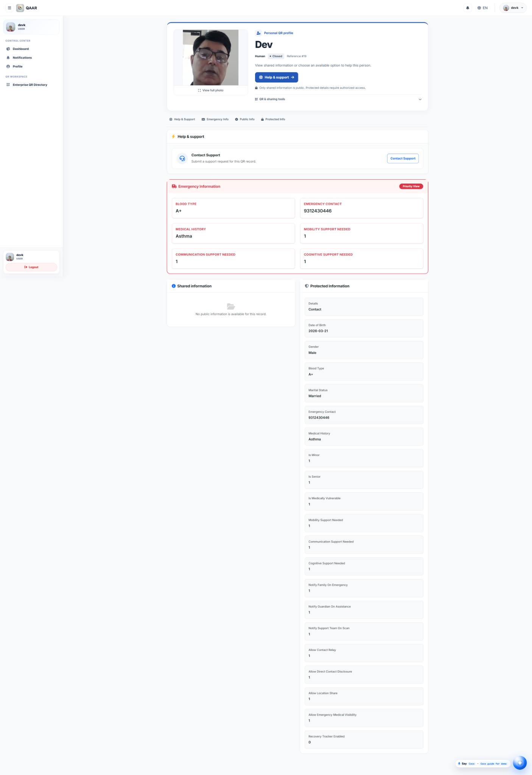
Task: Click the Dashboard pie chart icon
Action: point(8,49)
